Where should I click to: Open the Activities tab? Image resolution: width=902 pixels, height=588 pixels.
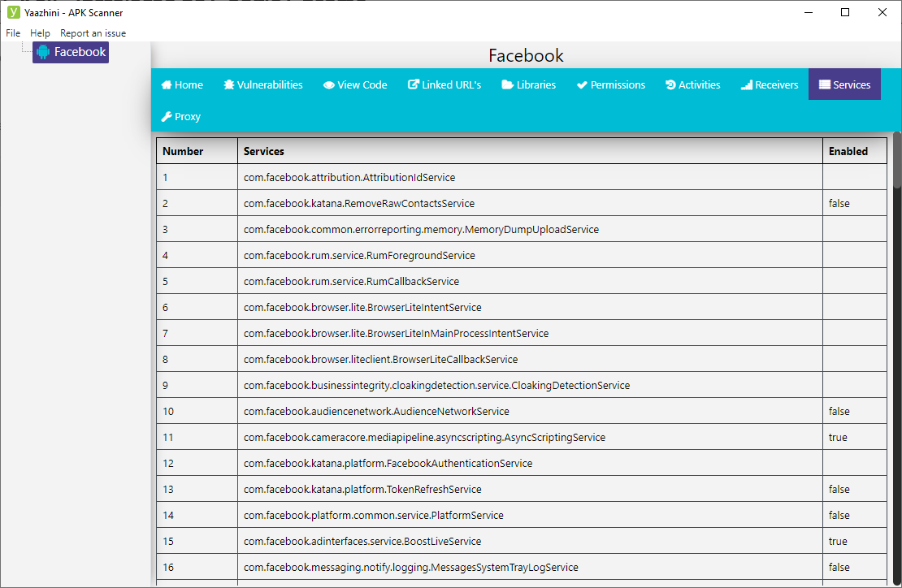coord(693,84)
